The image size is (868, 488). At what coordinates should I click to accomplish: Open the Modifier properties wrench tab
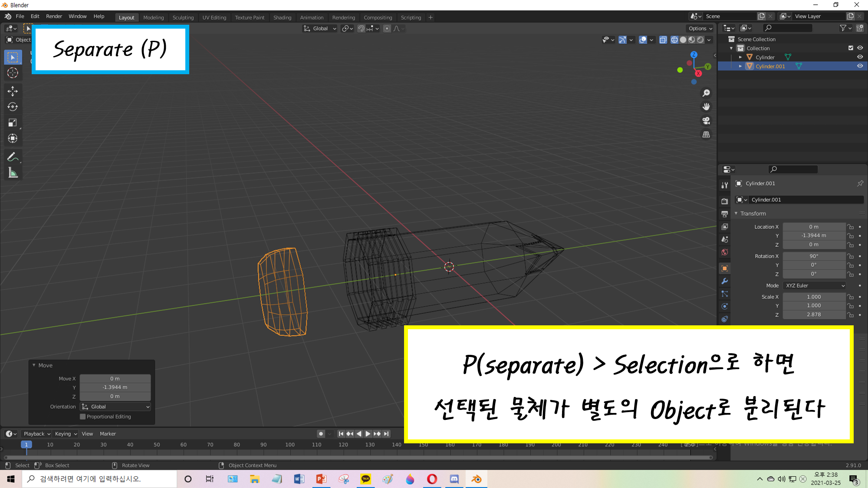724,281
